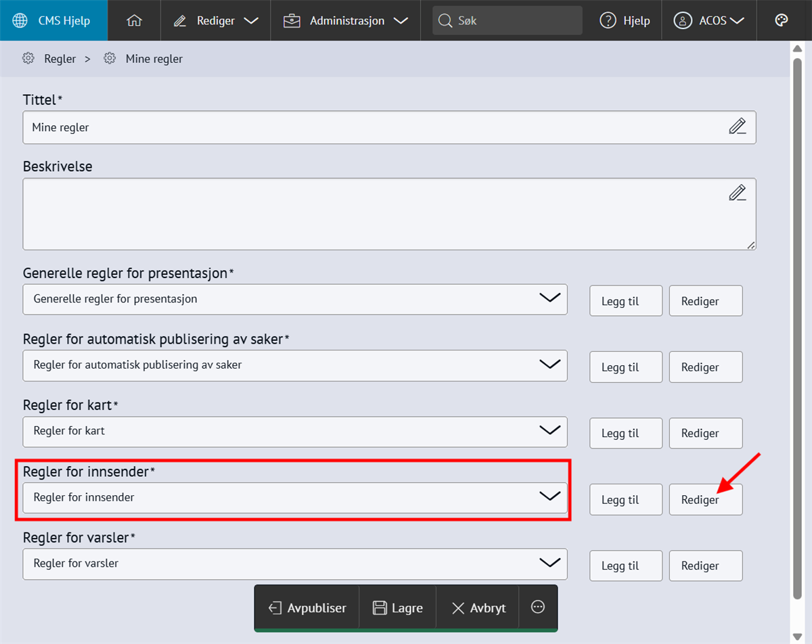Click the pencil icon in Tittel field

tap(737, 127)
